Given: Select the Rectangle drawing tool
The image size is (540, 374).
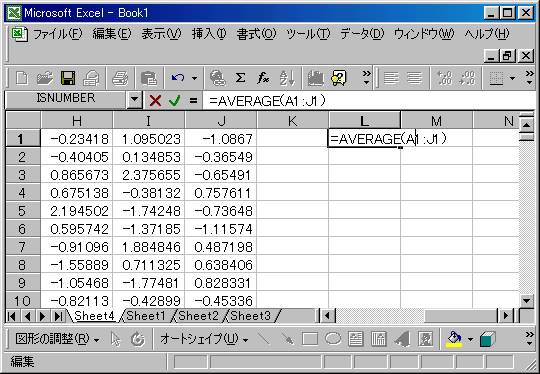Looking at the screenshot, I should [310, 339].
